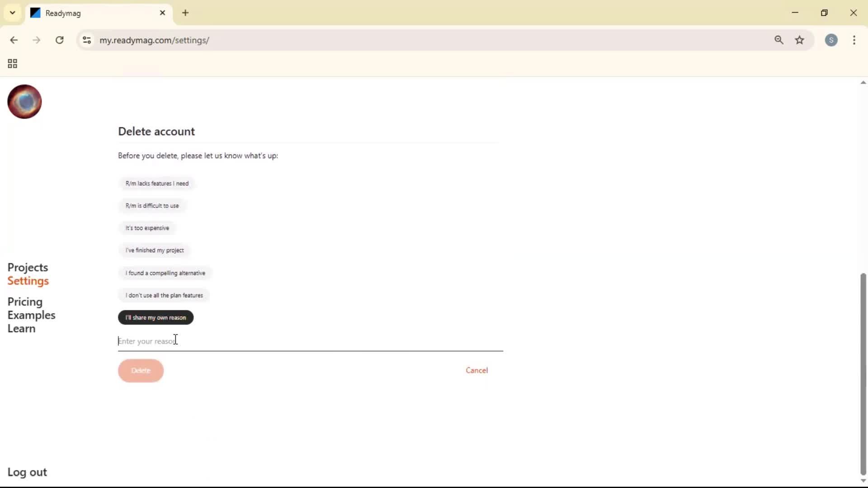
Task: Click the zoom magnifier icon in address bar
Action: pyautogui.click(x=778, y=40)
